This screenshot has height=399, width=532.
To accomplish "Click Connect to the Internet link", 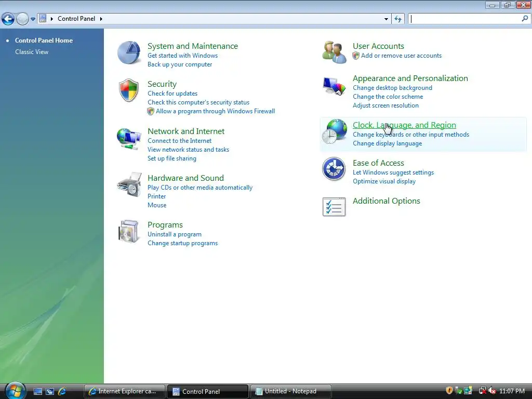I will pyautogui.click(x=179, y=141).
